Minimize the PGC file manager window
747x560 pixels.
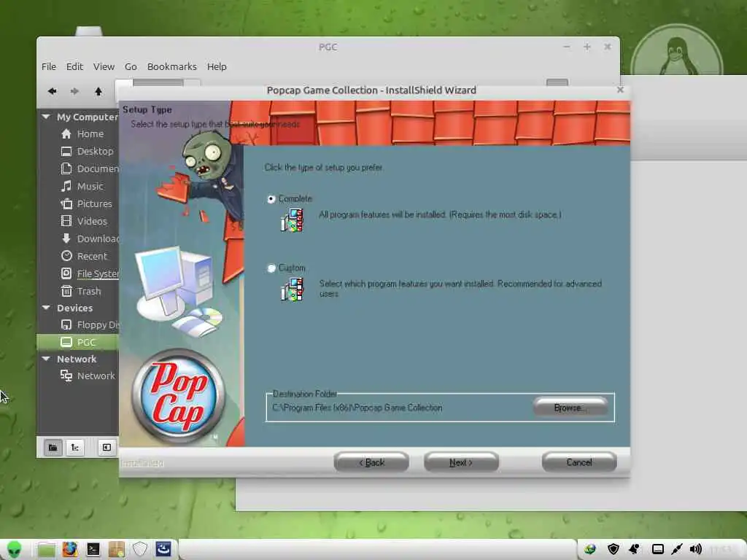(566, 47)
